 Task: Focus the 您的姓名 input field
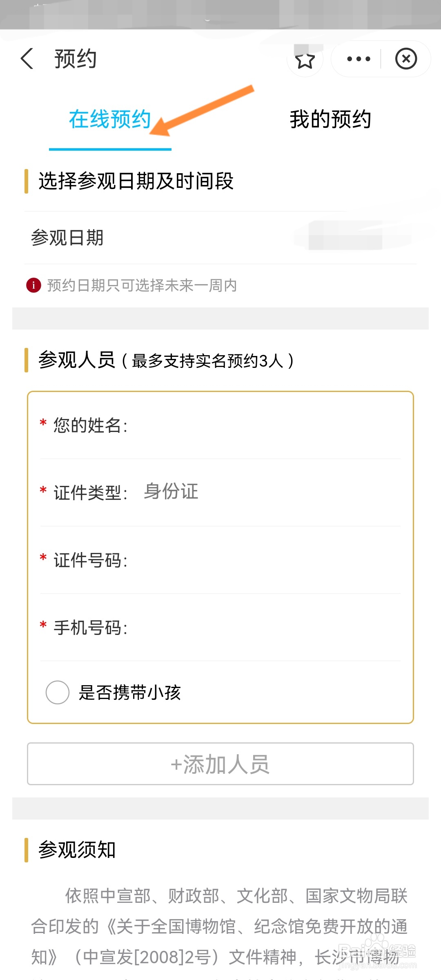coord(220,425)
